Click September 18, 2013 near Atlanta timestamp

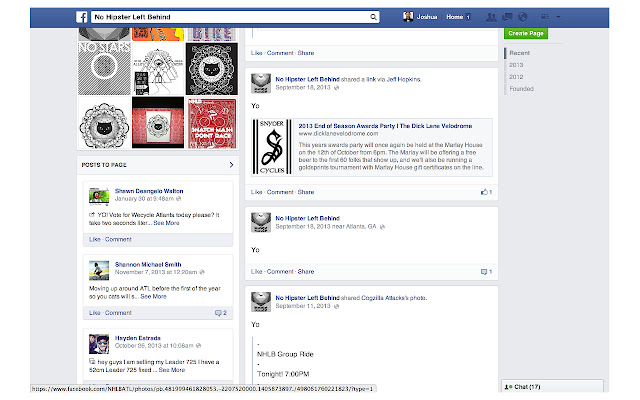click(326, 226)
